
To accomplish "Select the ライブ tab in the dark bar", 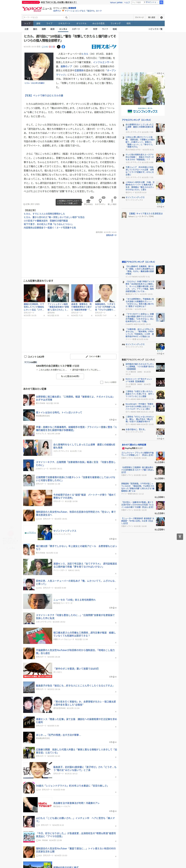I will [x=49, y=24].
